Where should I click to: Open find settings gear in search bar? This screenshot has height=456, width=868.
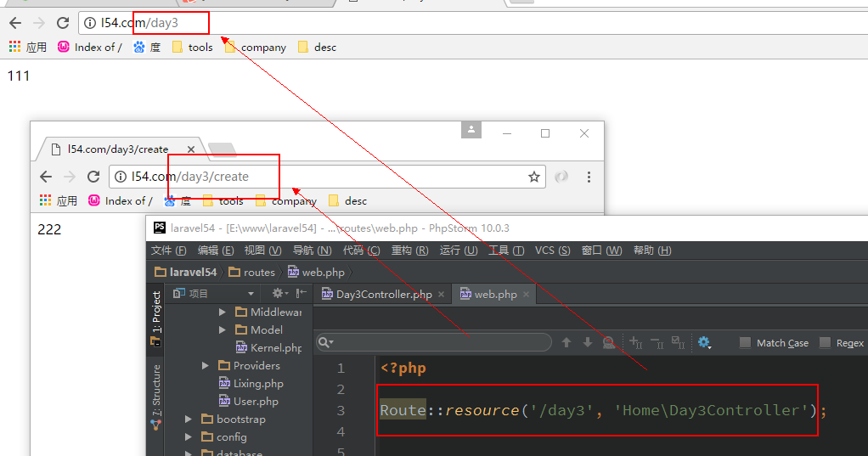[704, 342]
